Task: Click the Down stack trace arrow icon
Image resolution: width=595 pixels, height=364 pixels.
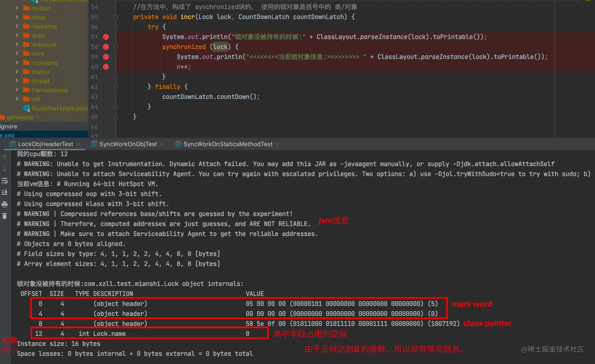Action: tap(5, 169)
